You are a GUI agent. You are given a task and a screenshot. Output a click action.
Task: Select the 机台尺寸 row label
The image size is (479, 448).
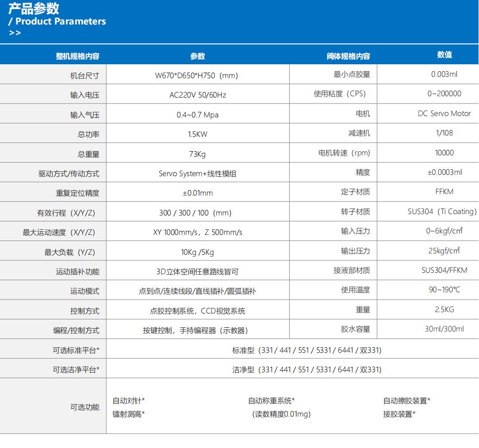(85, 76)
